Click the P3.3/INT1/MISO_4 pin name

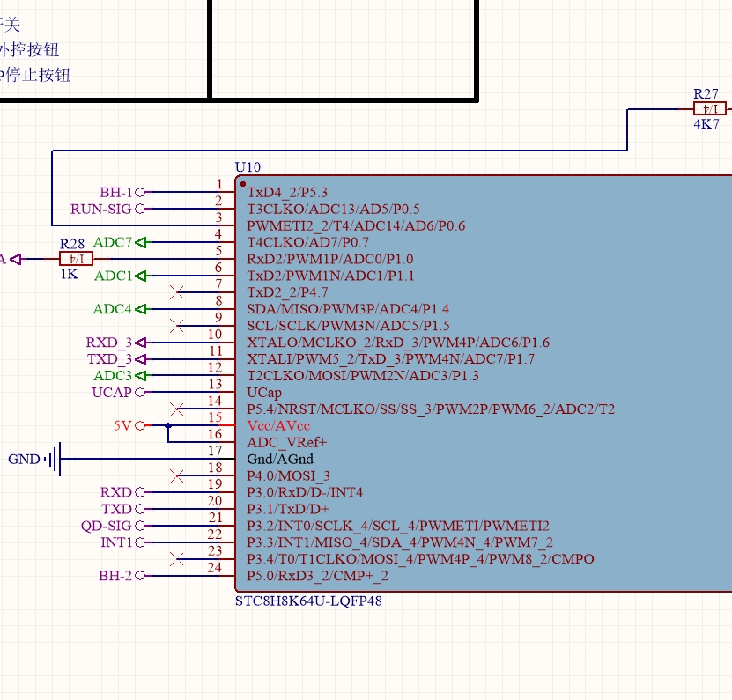(x=400, y=542)
